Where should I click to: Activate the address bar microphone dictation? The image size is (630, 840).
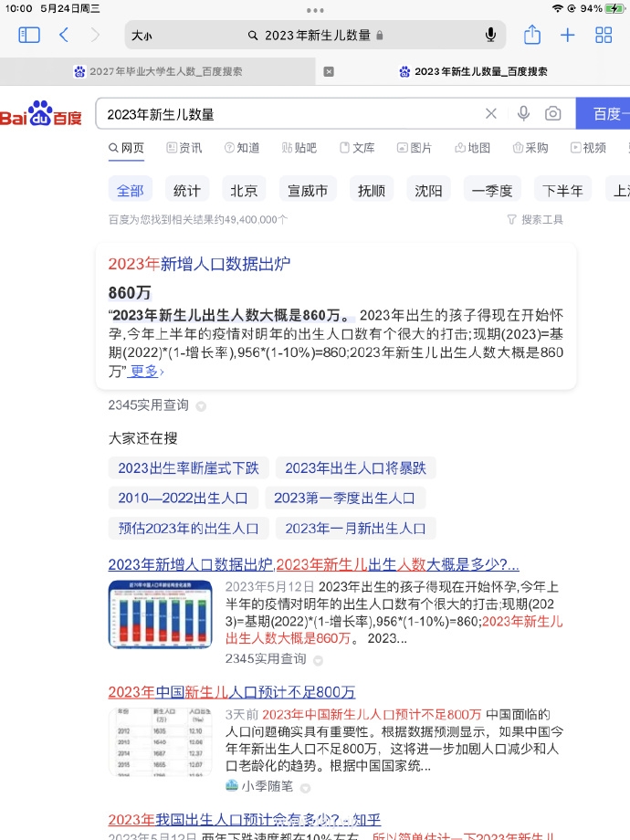[x=490, y=36]
